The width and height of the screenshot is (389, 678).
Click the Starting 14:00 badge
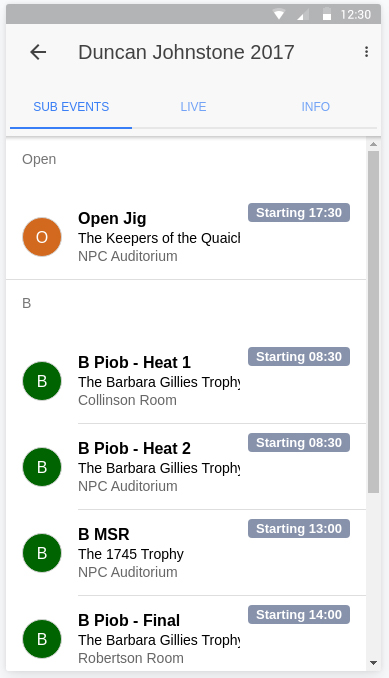pos(299,614)
